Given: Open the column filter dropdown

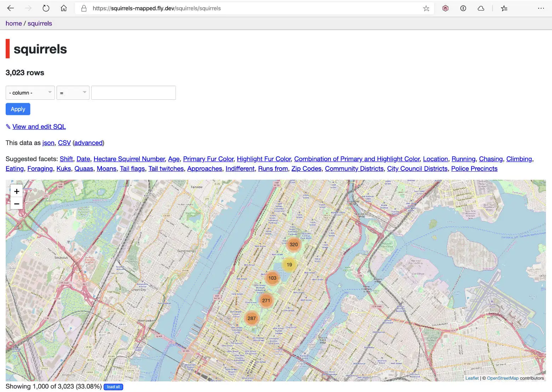Looking at the screenshot, I should [30, 93].
